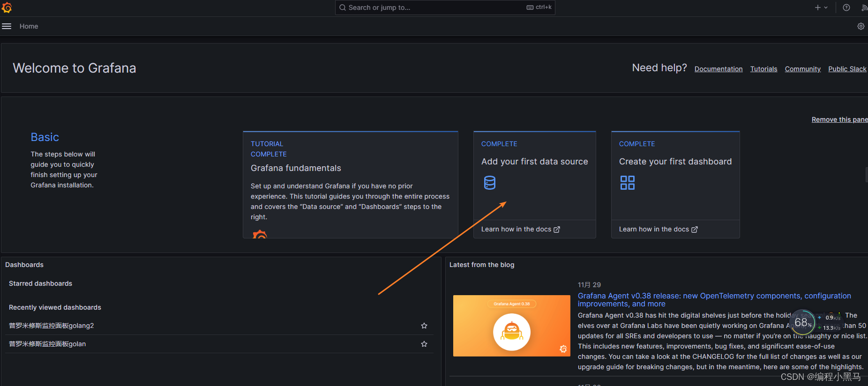The height and width of the screenshot is (386, 868).
Task: Click the Dashboards panel title
Action: click(24, 265)
